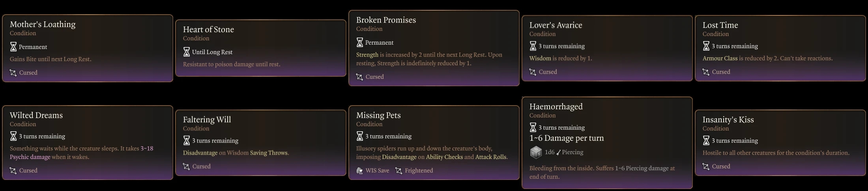Screen dimensions: 868x191
Task: Click the Wisdom keyword in Lover's Avarice
Action: [540, 59]
